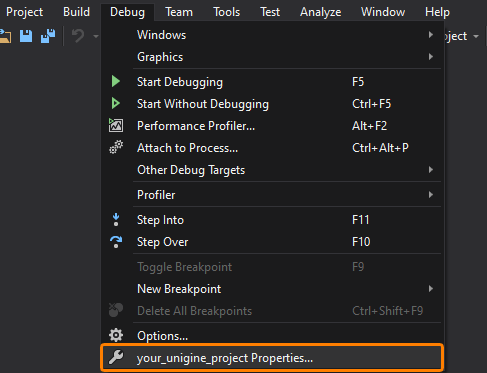The image size is (487, 373).
Task: Open the Analyze menu
Action: click(320, 12)
